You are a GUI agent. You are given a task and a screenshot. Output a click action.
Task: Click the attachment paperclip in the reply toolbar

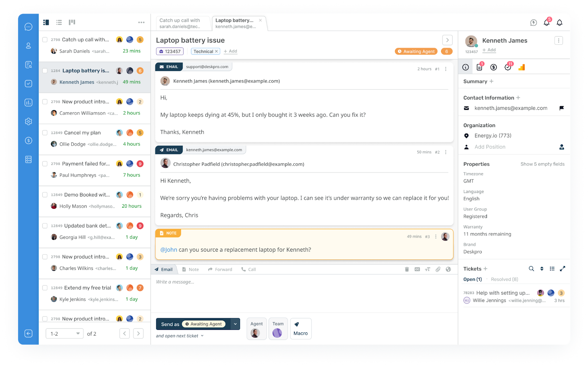click(x=438, y=269)
